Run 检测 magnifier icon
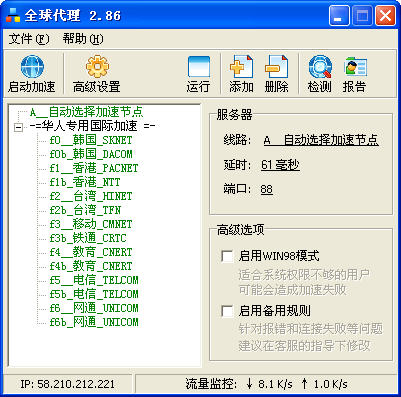401x397 pixels. pos(320,67)
